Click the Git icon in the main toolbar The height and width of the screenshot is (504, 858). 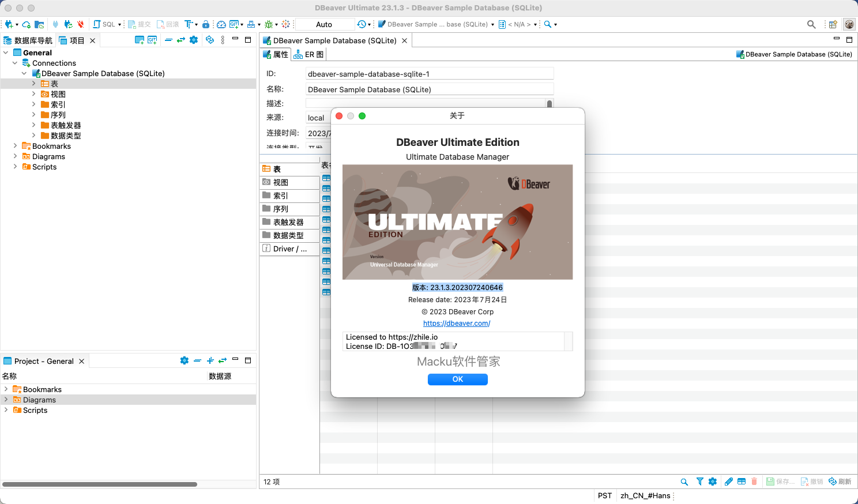tap(234, 24)
